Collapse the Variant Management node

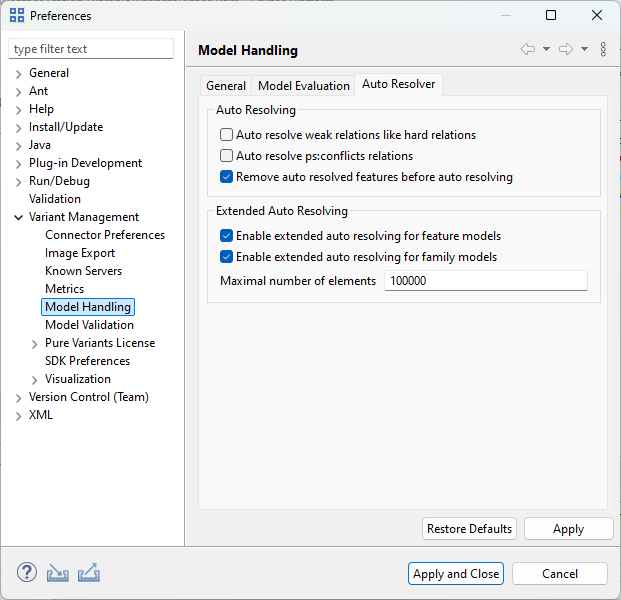pyautogui.click(x=18, y=217)
